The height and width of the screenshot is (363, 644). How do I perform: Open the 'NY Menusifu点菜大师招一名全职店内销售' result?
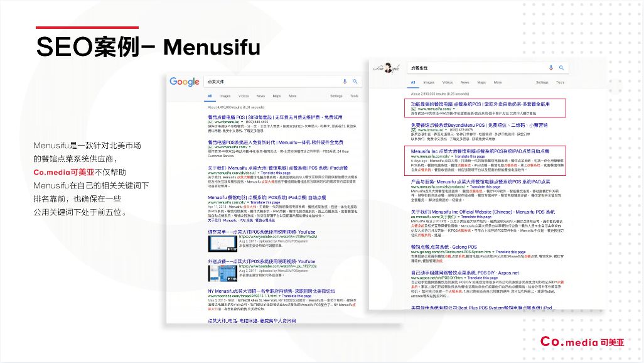[271, 291]
